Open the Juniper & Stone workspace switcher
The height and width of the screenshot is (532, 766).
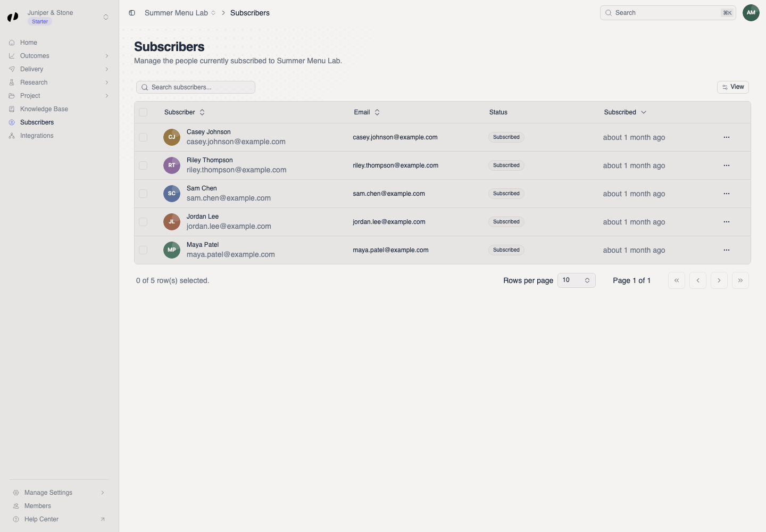(59, 17)
